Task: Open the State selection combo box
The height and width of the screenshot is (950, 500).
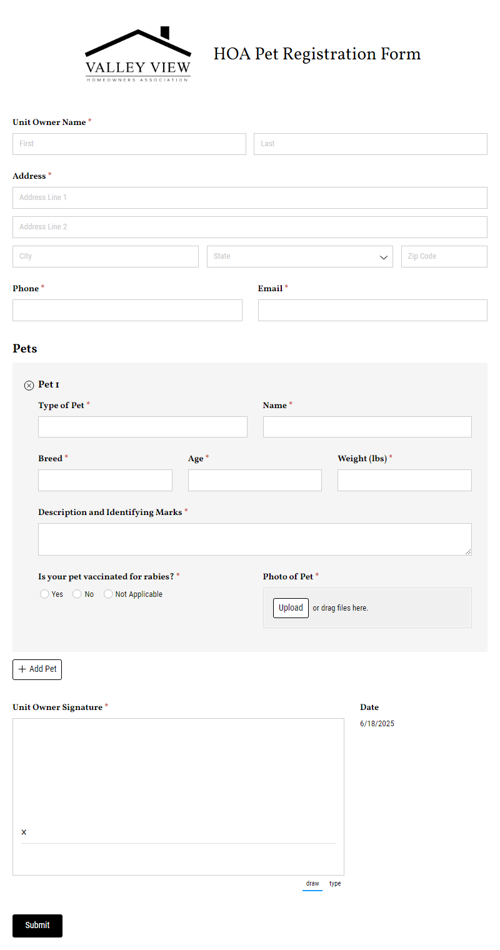Action: pos(300,256)
